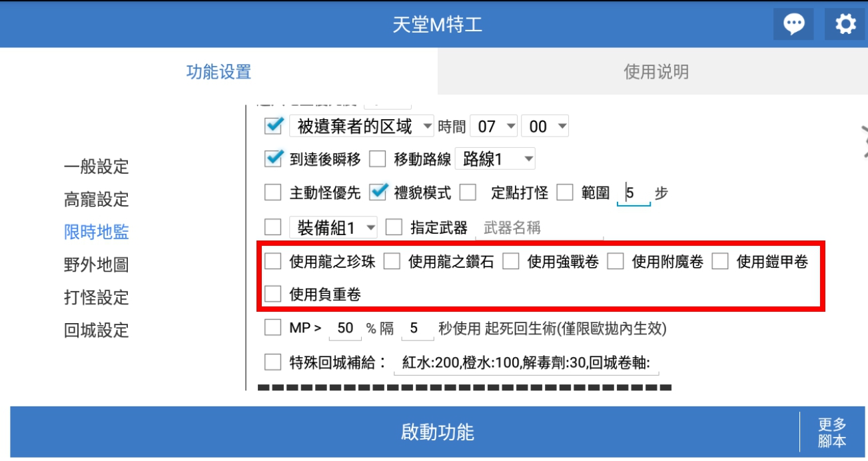Check the 使用負重卷 option
The image size is (868, 461).
(273, 294)
